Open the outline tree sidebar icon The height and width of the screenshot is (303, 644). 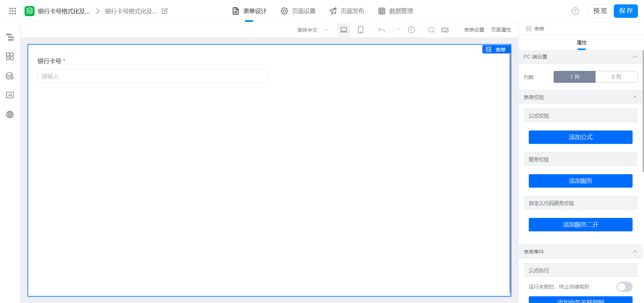(x=10, y=37)
